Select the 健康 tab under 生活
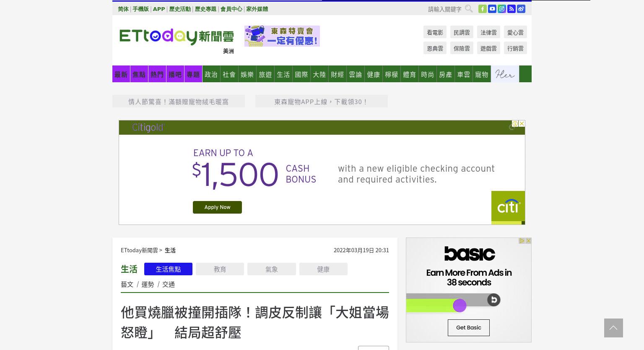The height and width of the screenshot is (350, 644). [323, 269]
